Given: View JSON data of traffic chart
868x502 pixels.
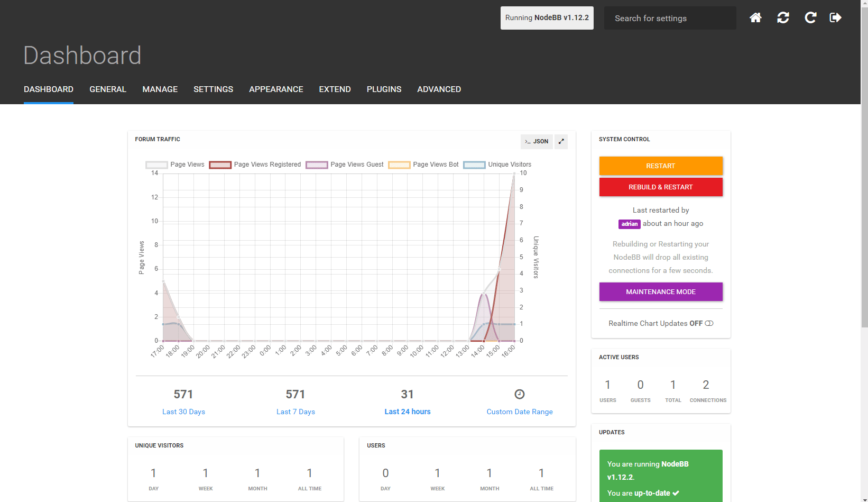Looking at the screenshot, I should tap(537, 142).
